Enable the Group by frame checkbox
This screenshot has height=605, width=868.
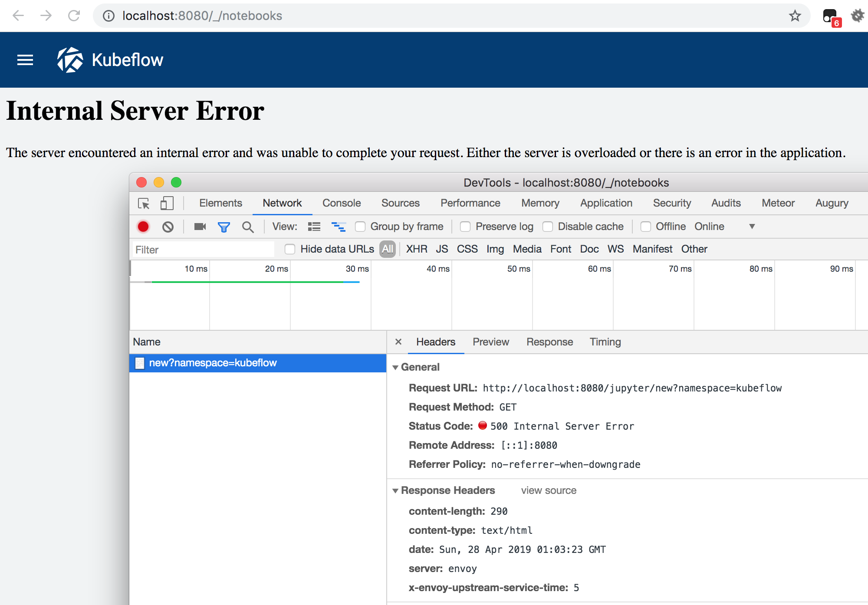click(x=360, y=227)
